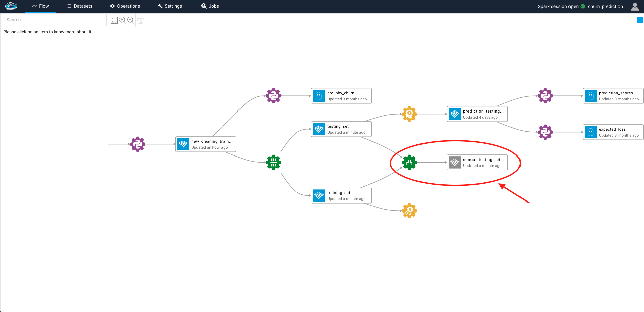
Task: Select the green split recipe gear
Action: [274, 163]
